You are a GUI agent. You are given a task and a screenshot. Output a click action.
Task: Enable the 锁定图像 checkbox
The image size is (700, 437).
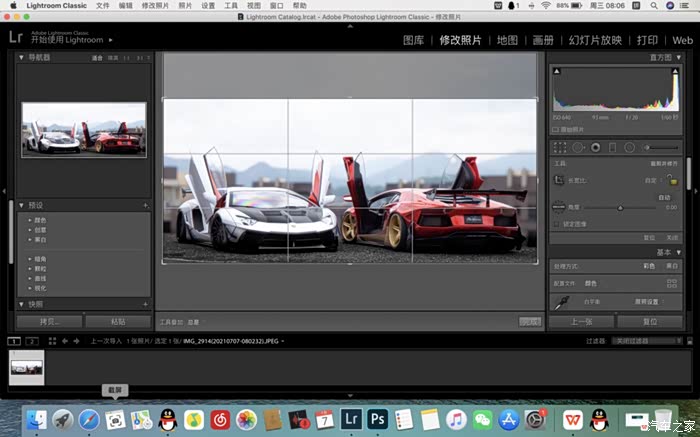pyautogui.click(x=557, y=224)
